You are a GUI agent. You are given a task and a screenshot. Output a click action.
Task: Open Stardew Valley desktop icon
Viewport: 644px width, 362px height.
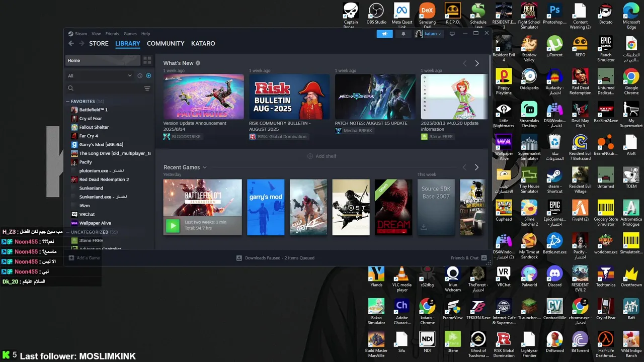[529, 49]
